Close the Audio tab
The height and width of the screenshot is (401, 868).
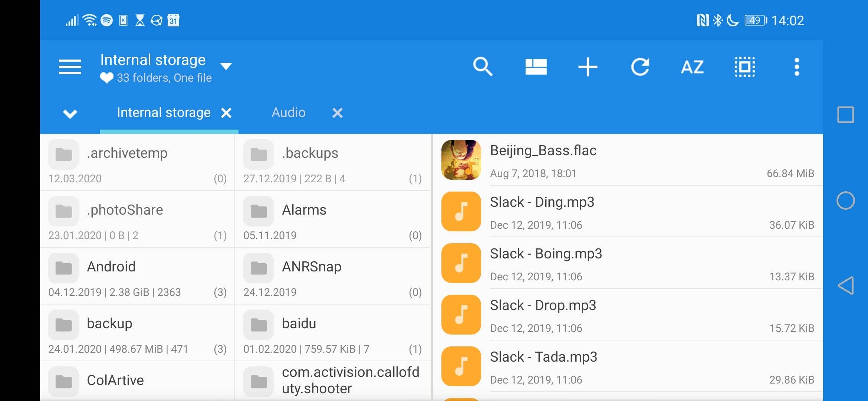pyautogui.click(x=337, y=113)
